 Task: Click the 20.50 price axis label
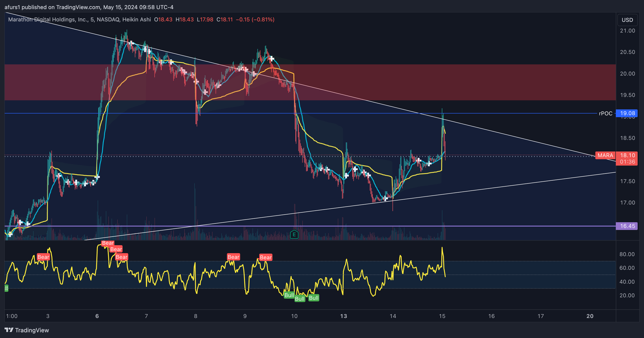coord(627,52)
